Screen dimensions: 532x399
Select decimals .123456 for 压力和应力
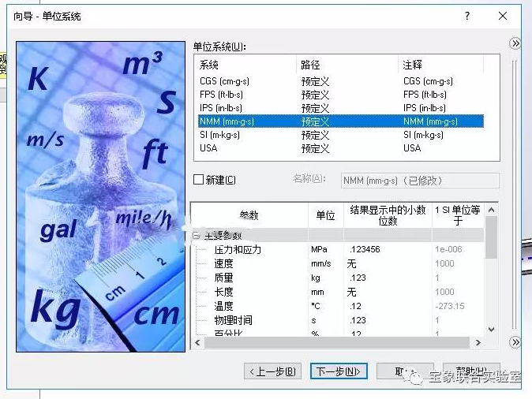tap(388, 249)
